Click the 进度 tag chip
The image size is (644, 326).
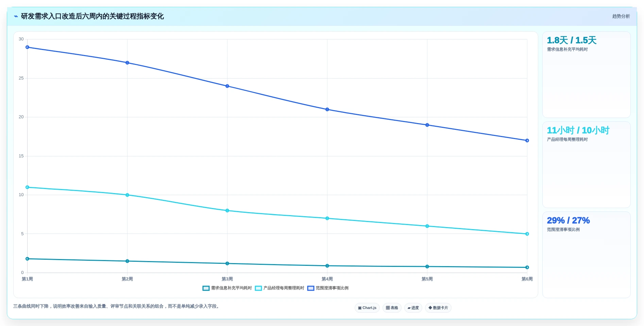pos(413,308)
